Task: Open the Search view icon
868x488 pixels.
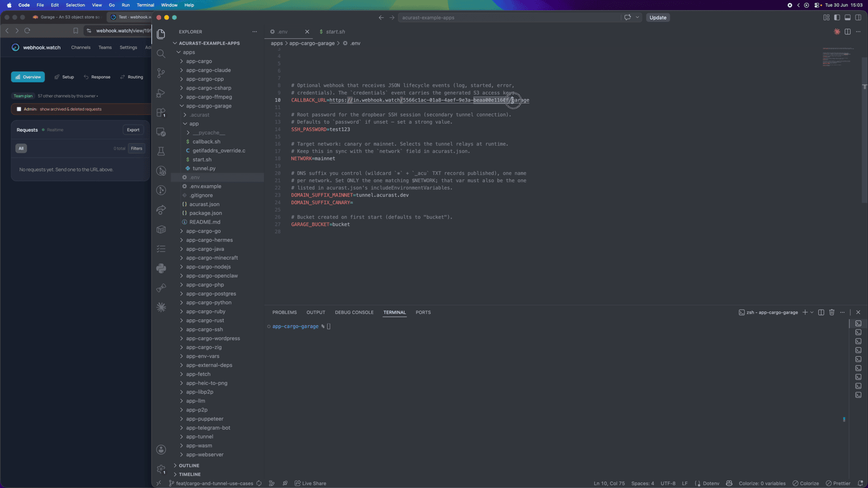Action: tap(161, 54)
